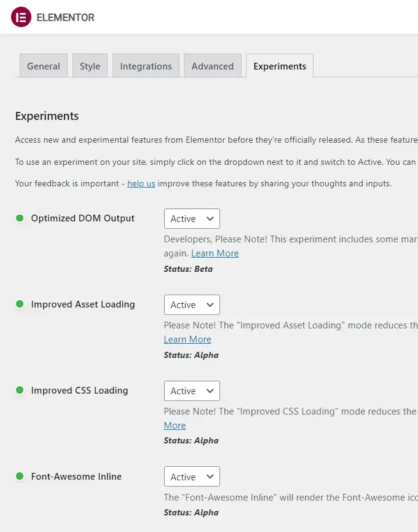418x532 pixels.
Task: Click Learn More below Improved Asset Loading
Action: click(x=187, y=339)
